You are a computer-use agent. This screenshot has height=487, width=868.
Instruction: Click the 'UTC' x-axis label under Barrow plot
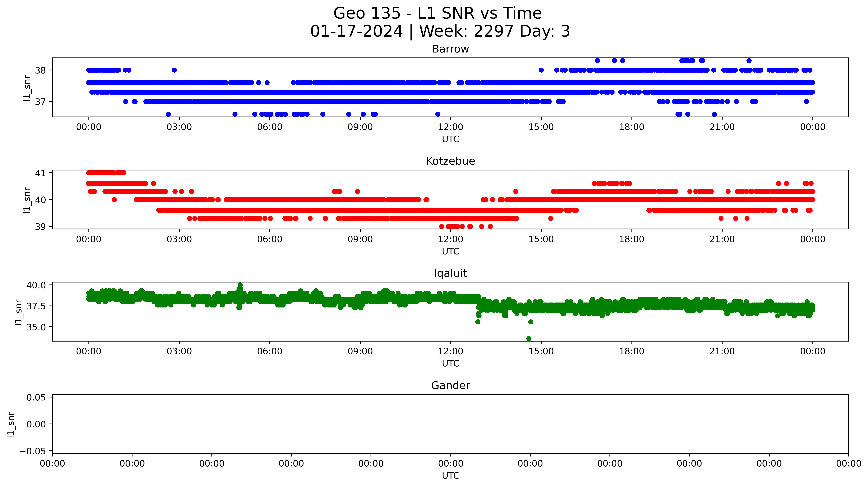(451, 139)
